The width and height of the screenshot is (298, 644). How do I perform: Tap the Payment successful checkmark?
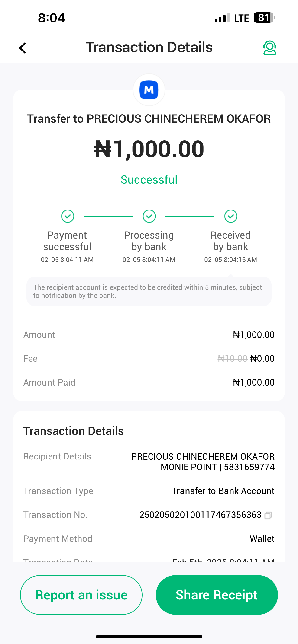68,216
